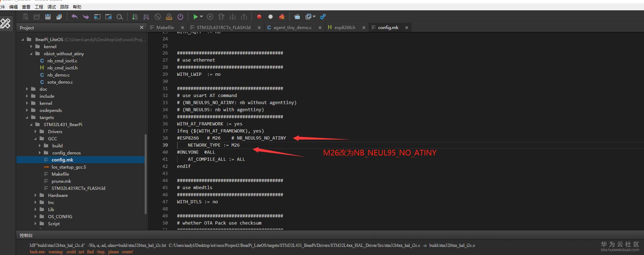The height and width of the screenshot is (255, 644).
Task: Open the 调试 menu
Action: [52, 7]
